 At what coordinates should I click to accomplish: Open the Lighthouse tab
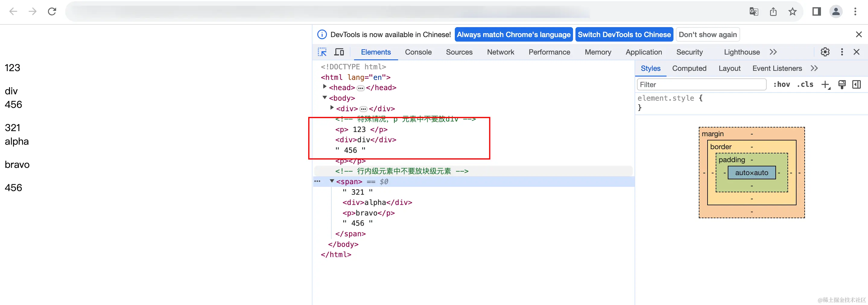pyautogui.click(x=742, y=52)
